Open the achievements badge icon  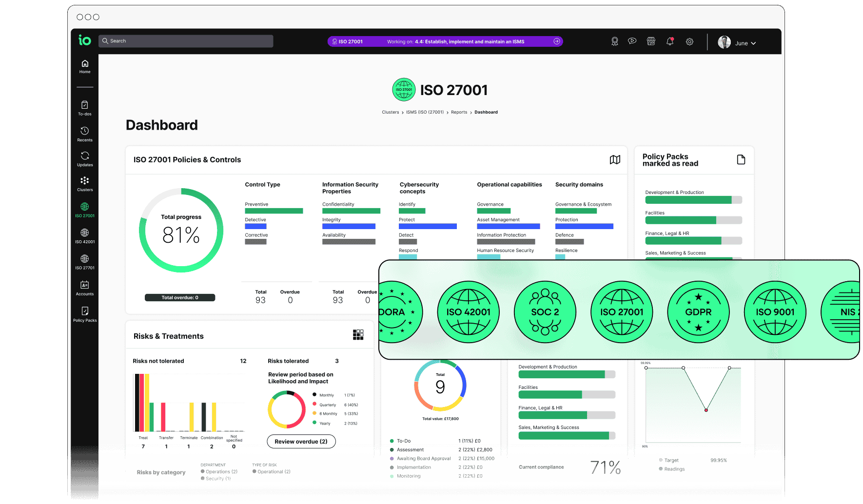[615, 42]
